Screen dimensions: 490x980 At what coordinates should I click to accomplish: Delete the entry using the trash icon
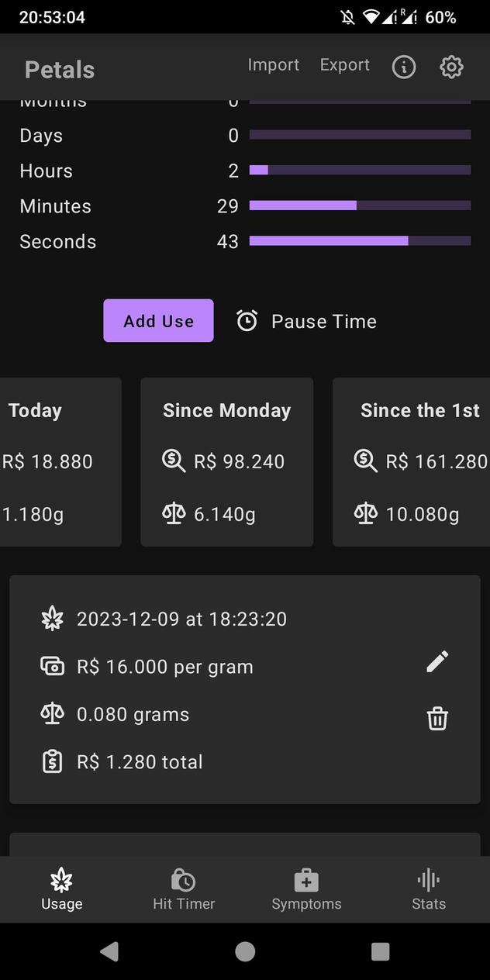437,719
